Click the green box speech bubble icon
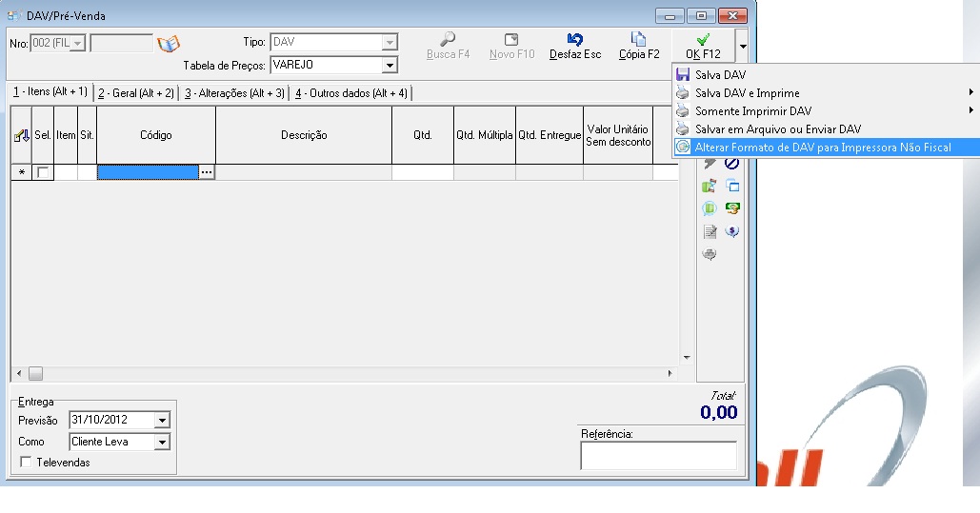 (x=710, y=208)
